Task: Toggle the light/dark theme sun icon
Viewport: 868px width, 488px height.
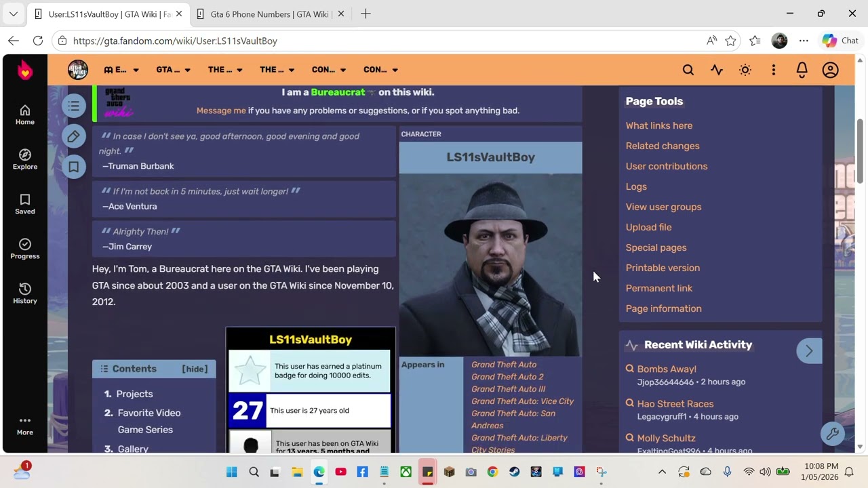Action: [745, 70]
